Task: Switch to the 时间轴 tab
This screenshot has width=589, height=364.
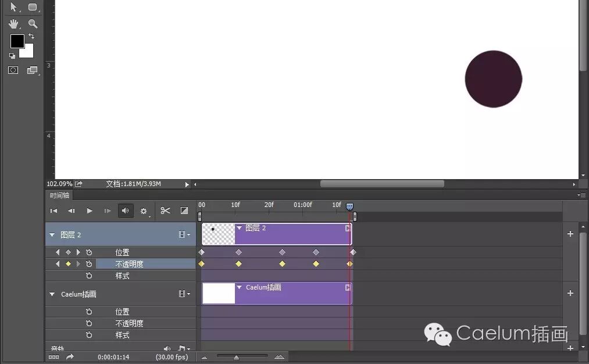Action: pyautogui.click(x=59, y=195)
